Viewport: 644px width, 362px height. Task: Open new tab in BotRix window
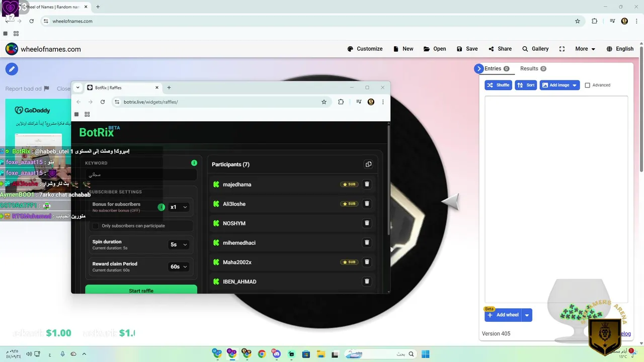[169, 87]
